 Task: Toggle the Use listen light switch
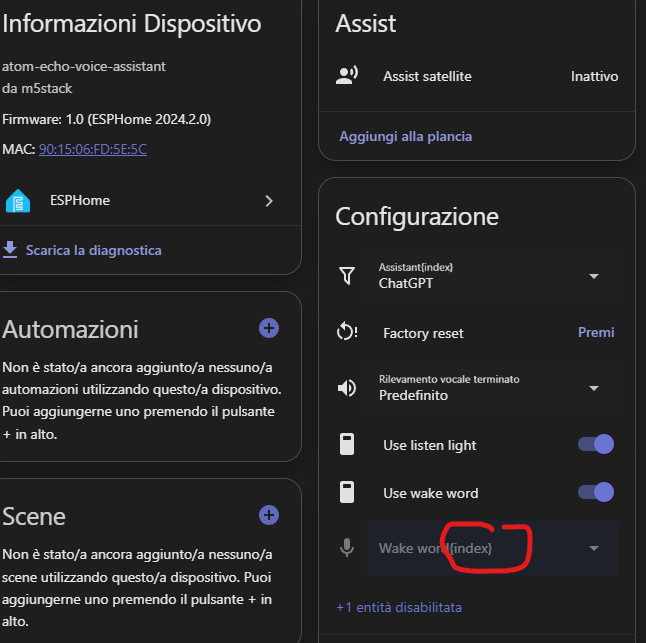tap(596, 445)
